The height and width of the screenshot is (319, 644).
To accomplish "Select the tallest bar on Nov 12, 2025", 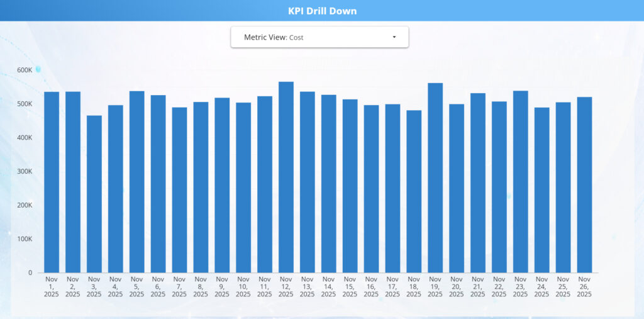I will tap(286, 177).
